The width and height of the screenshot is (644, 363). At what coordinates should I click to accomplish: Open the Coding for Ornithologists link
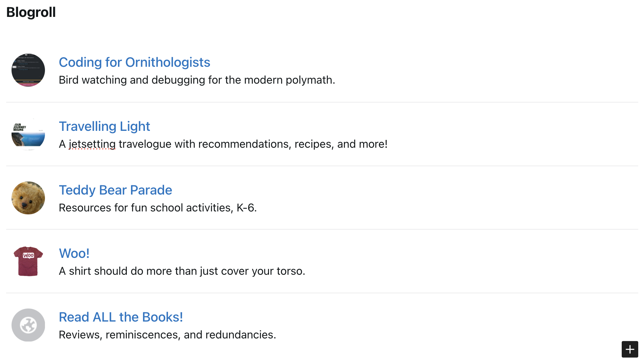(134, 62)
